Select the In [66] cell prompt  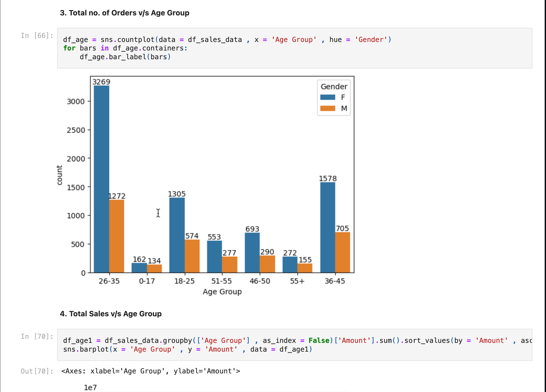[37, 36]
